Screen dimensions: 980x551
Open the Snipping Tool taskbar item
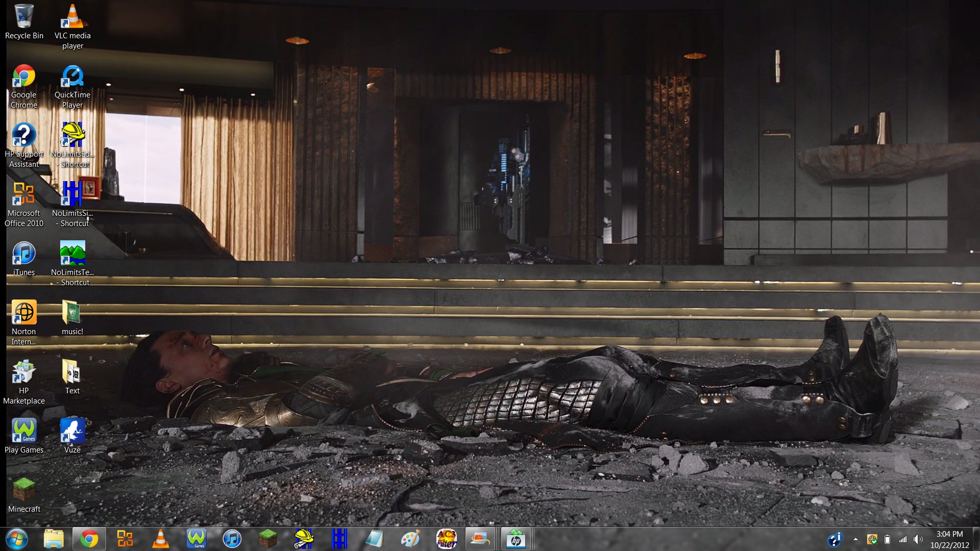tap(480, 539)
